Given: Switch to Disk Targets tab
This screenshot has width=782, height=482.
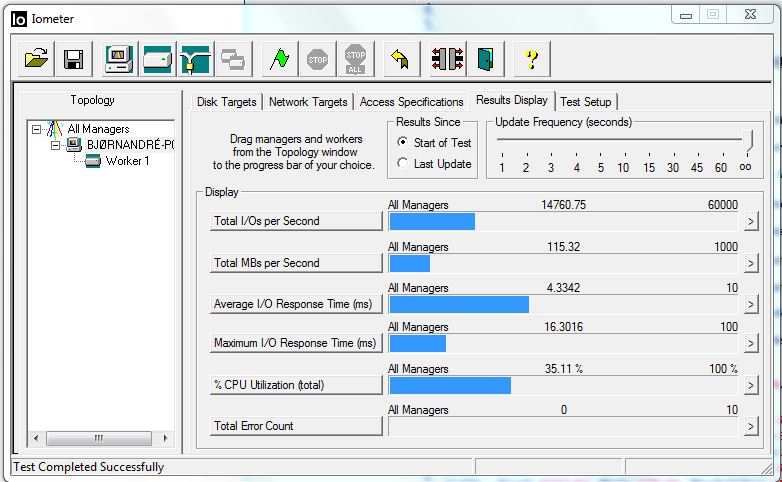Looking at the screenshot, I should 226,102.
